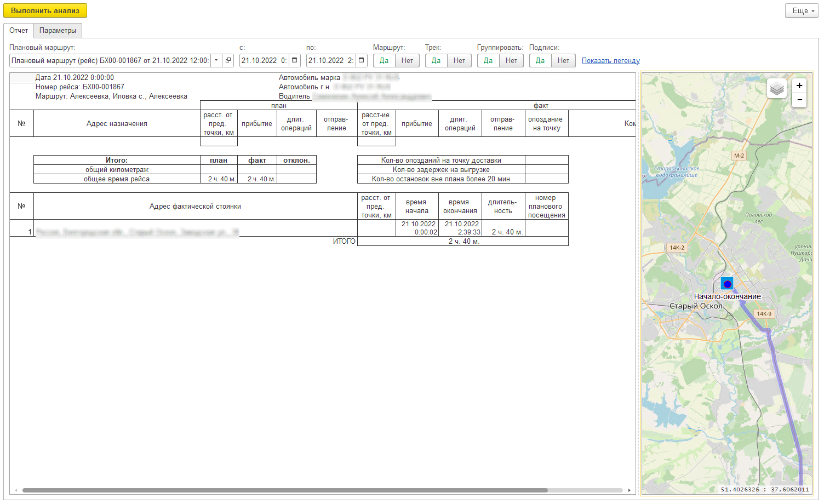
Task: Zoom out on the map
Action: (x=799, y=100)
